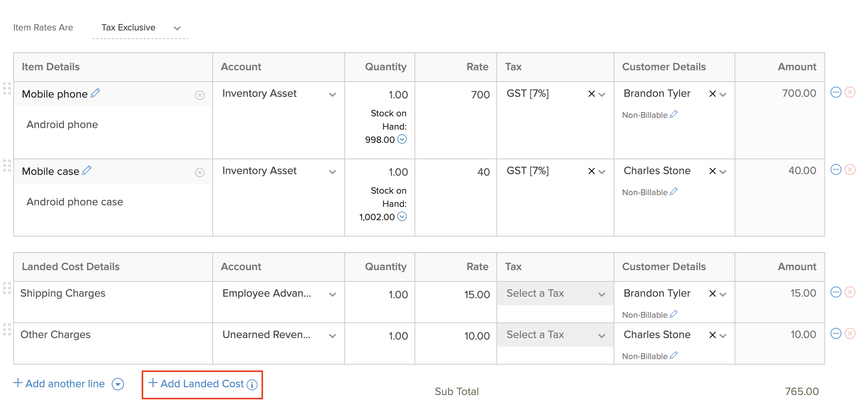Open Inventory Asset account dropdown for Mobile phone
The height and width of the screenshot is (413, 868).
(x=333, y=94)
